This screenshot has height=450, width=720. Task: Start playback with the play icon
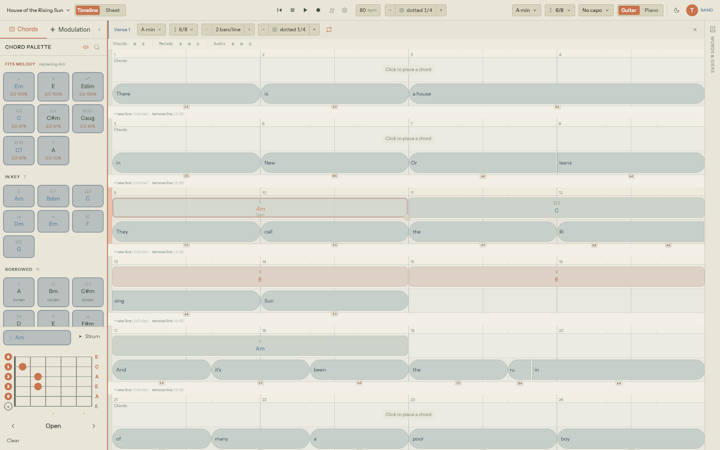(x=305, y=10)
